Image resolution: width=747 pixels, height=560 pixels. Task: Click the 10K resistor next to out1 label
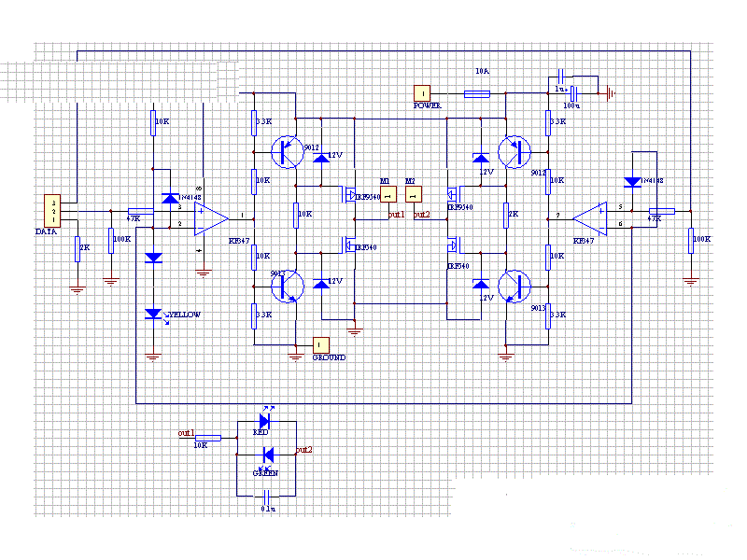207,437
